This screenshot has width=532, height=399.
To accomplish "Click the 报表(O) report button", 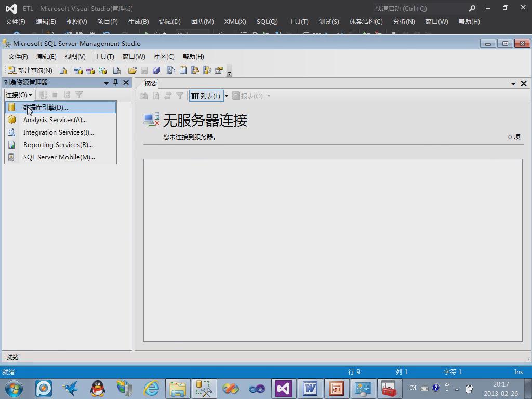I will tap(248, 96).
